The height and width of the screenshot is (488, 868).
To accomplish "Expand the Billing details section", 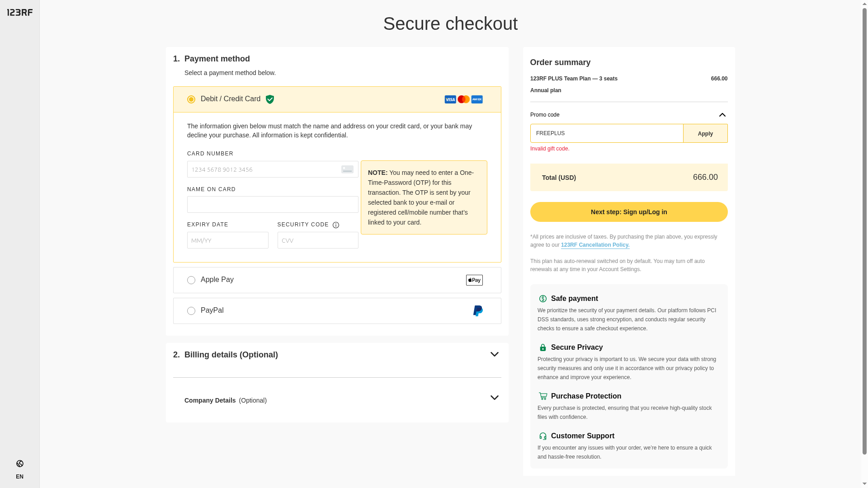I will (494, 355).
